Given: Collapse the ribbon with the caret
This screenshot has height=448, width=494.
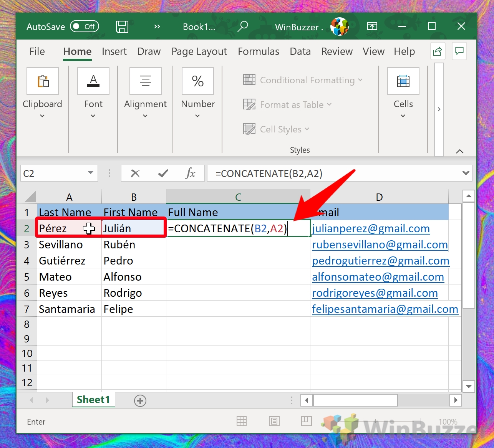Looking at the screenshot, I should coord(459,152).
